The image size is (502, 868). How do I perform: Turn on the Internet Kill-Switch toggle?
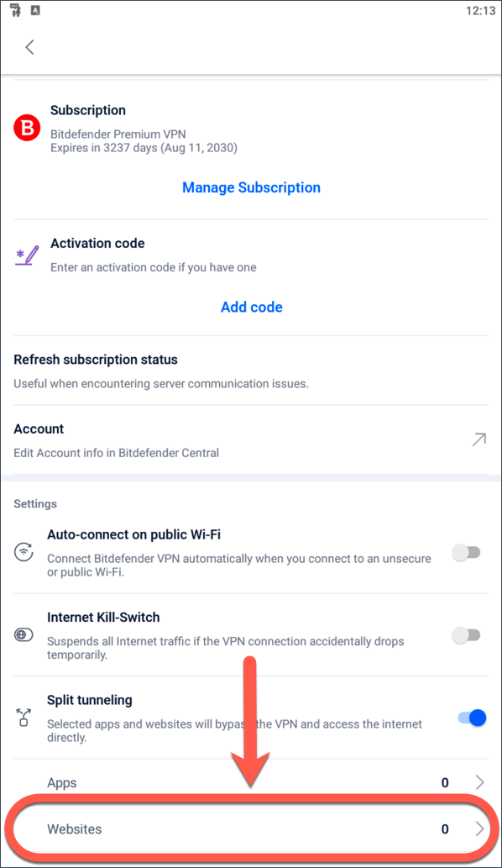(x=466, y=635)
